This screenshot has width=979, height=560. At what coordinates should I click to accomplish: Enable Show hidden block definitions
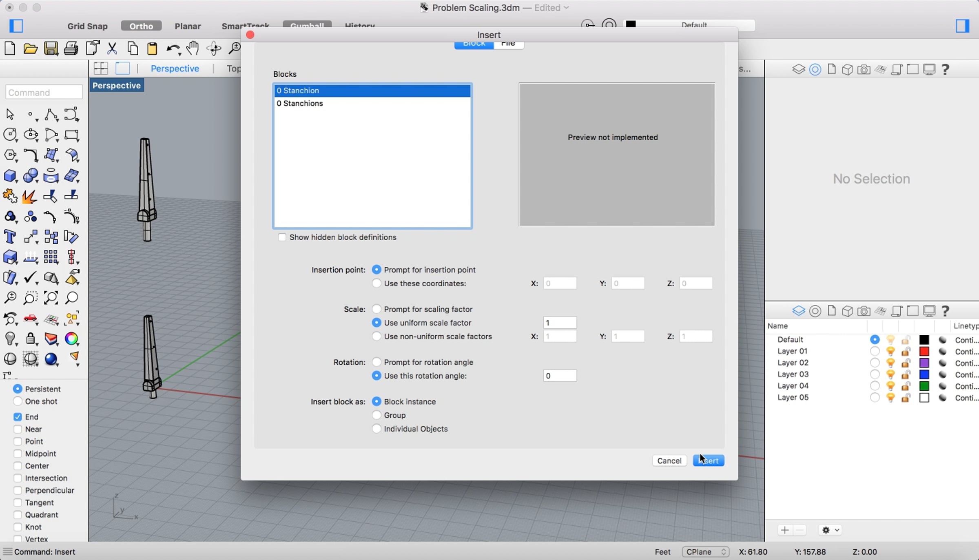(x=282, y=237)
